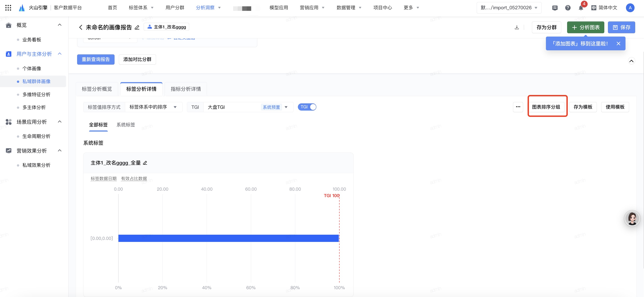Rename chart title via pencil icon
The height and width of the screenshot is (297, 644).
(145, 163)
